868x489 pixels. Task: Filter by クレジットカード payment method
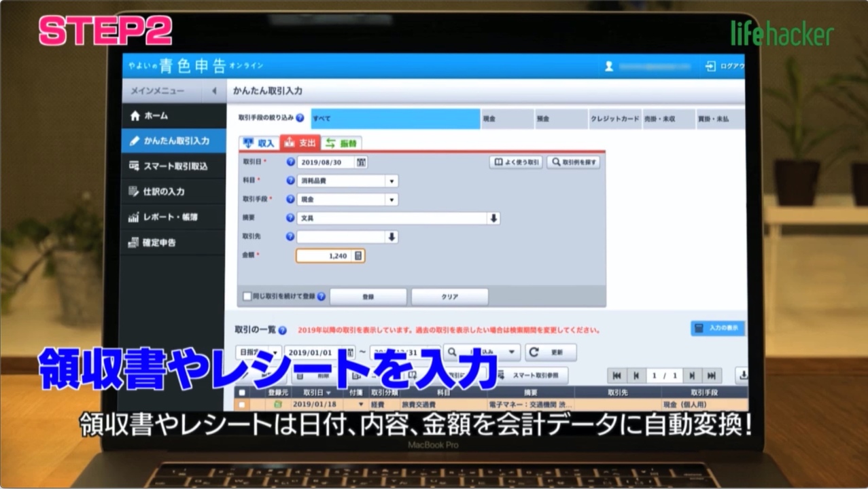click(615, 119)
